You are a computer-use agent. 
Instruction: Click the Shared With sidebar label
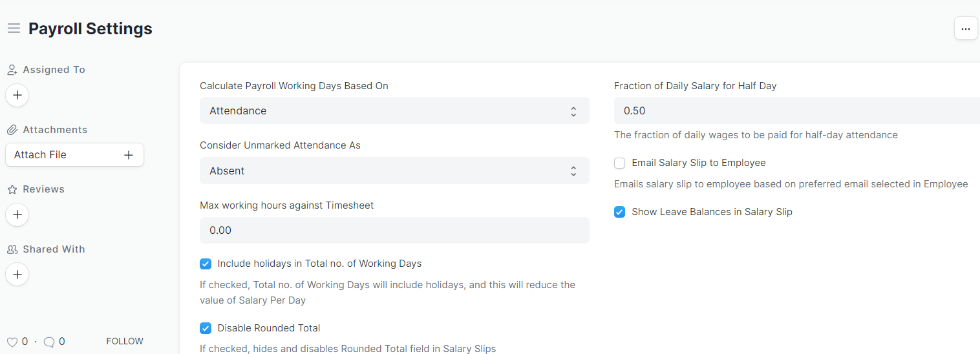pyautogui.click(x=54, y=249)
